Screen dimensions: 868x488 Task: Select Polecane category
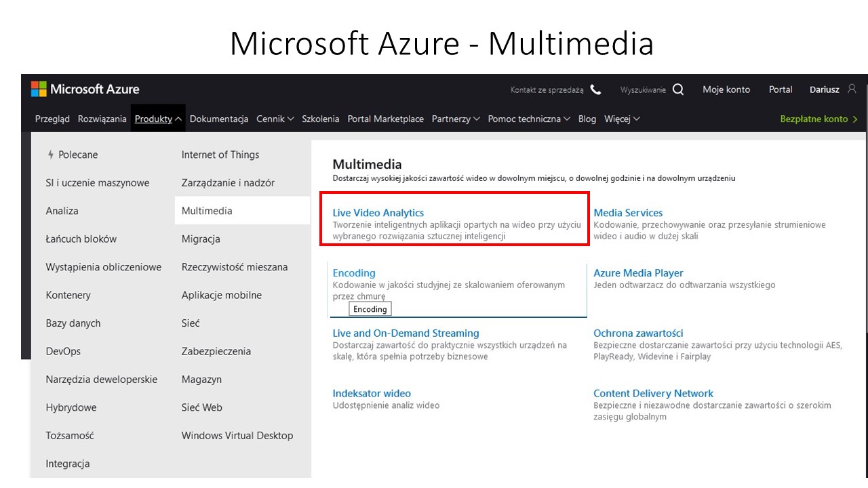point(78,155)
